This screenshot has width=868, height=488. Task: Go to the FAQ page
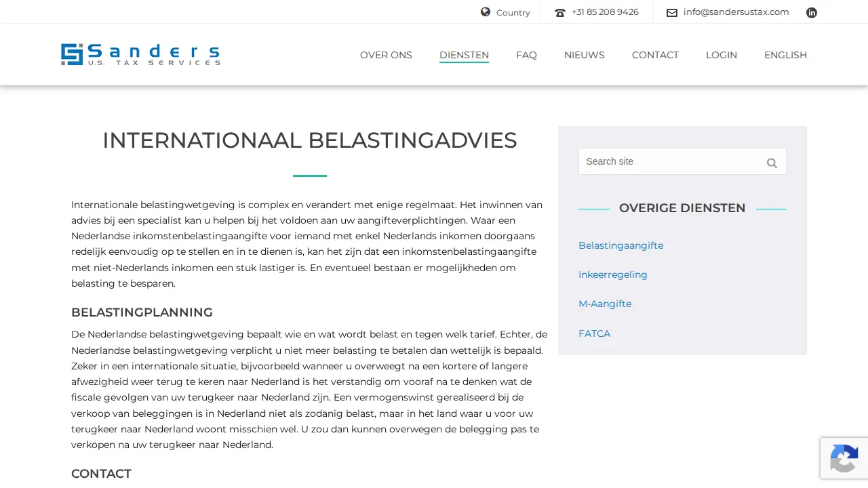tap(526, 55)
